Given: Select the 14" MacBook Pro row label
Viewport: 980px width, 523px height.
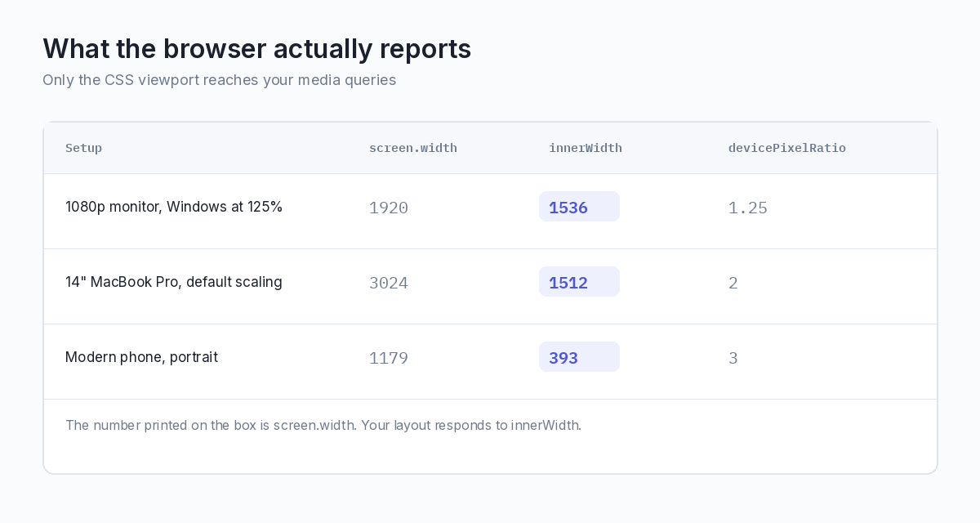Looking at the screenshot, I should pyautogui.click(x=174, y=282).
